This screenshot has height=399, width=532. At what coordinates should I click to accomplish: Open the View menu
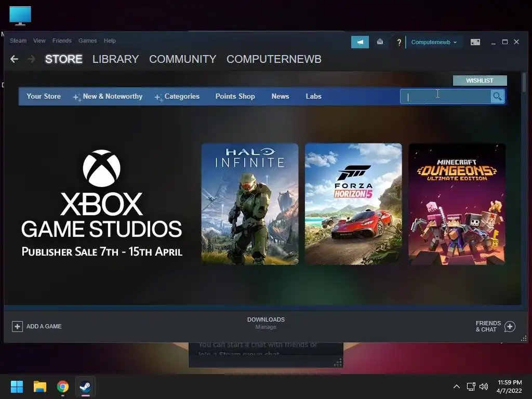(39, 41)
